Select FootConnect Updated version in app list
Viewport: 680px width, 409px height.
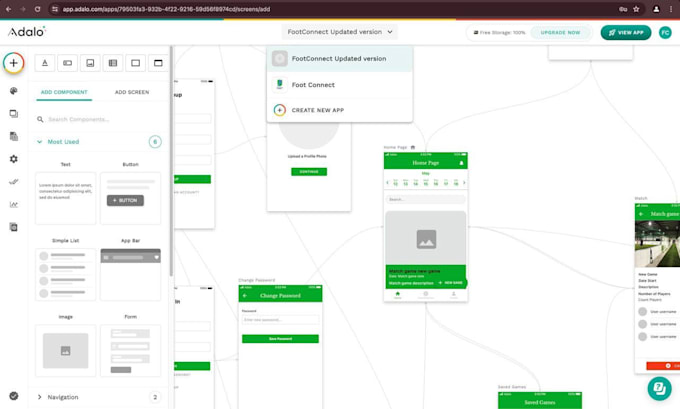pyautogui.click(x=340, y=59)
